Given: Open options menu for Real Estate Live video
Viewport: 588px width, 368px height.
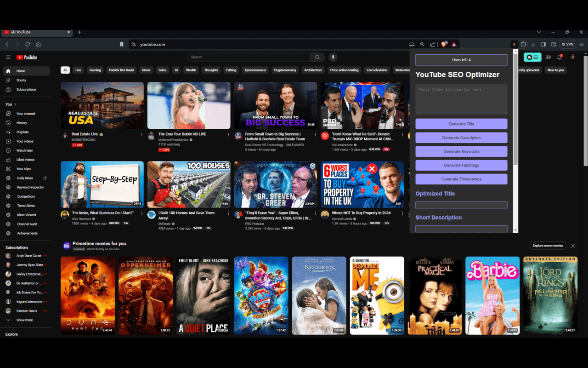Looking at the screenshot, I should pos(142,135).
